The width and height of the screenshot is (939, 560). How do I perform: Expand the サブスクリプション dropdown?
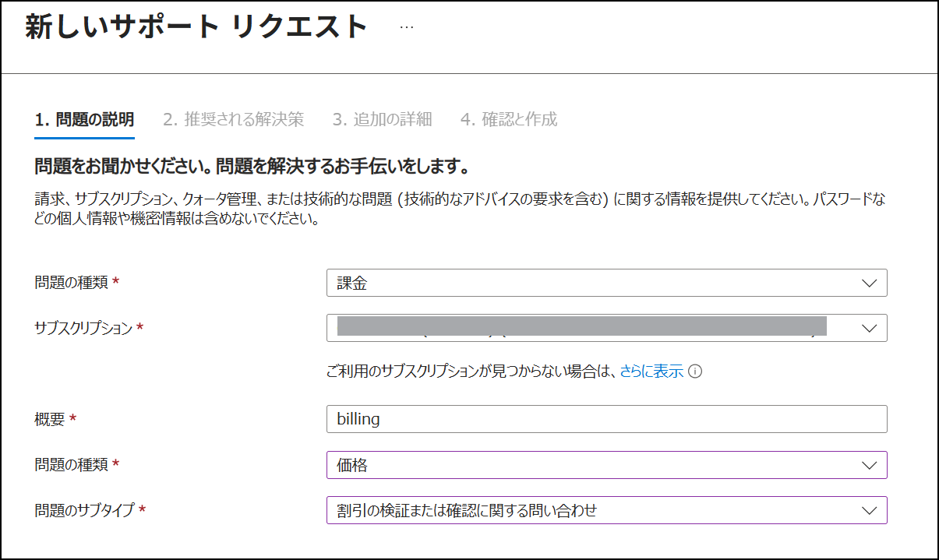coord(606,328)
